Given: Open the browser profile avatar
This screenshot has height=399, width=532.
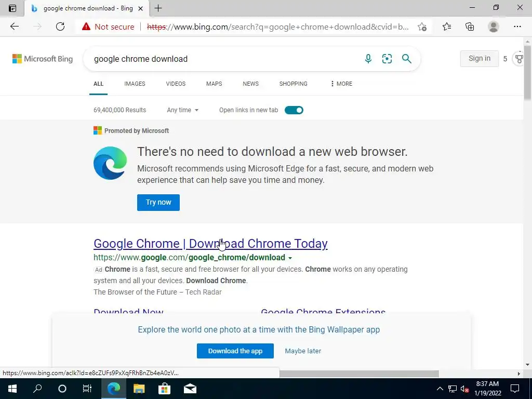Looking at the screenshot, I should (494, 26).
